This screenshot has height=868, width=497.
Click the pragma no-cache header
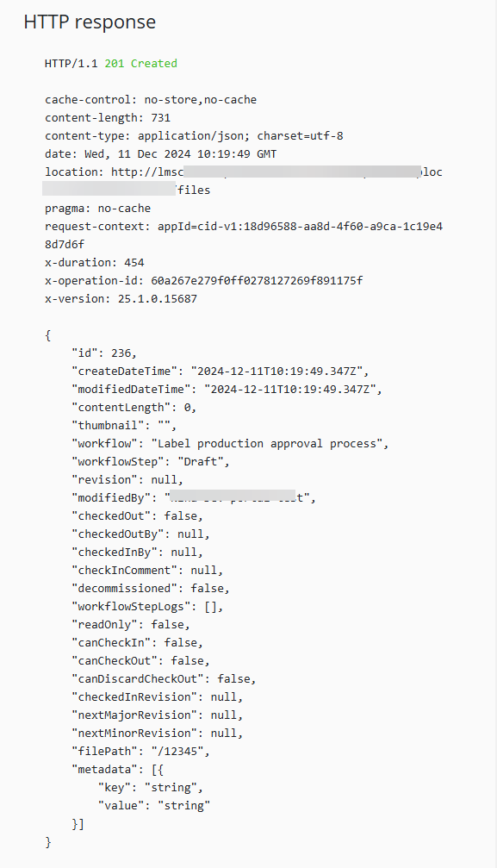(x=97, y=209)
